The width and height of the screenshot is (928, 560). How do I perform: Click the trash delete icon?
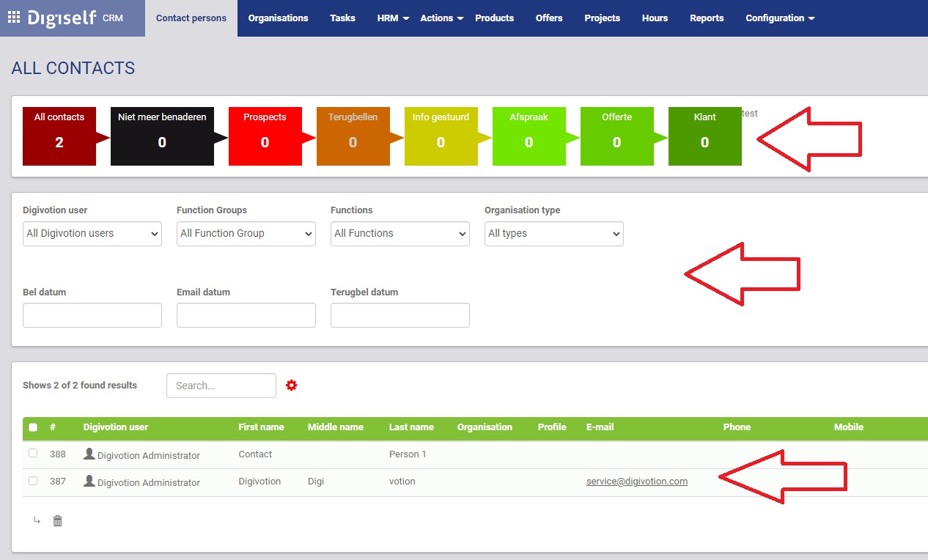point(58,520)
